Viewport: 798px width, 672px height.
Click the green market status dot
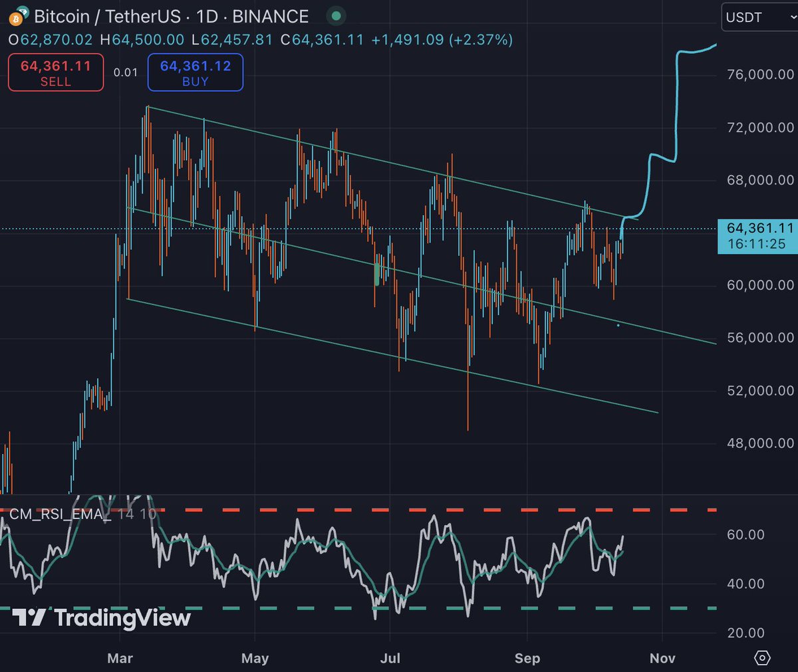tap(336, 15)
